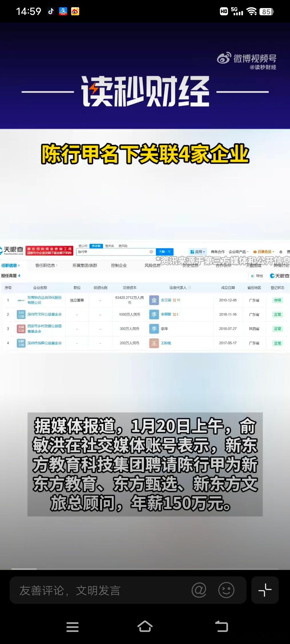Click the 商务合作 header link
290x644 pixels.
point(218,252)
